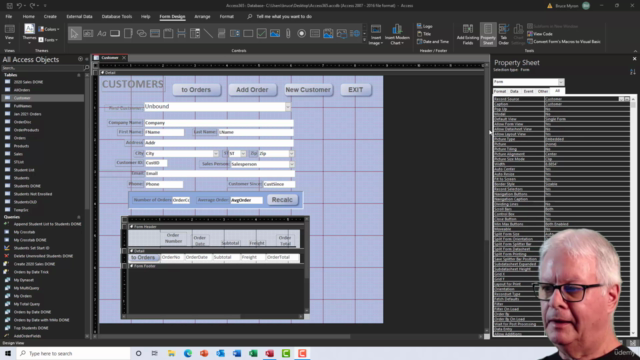This screenshot has height=360, width=640.
Task: Click Convert Form's Macros to Visual Basic
Action: [x=564, y=42]
